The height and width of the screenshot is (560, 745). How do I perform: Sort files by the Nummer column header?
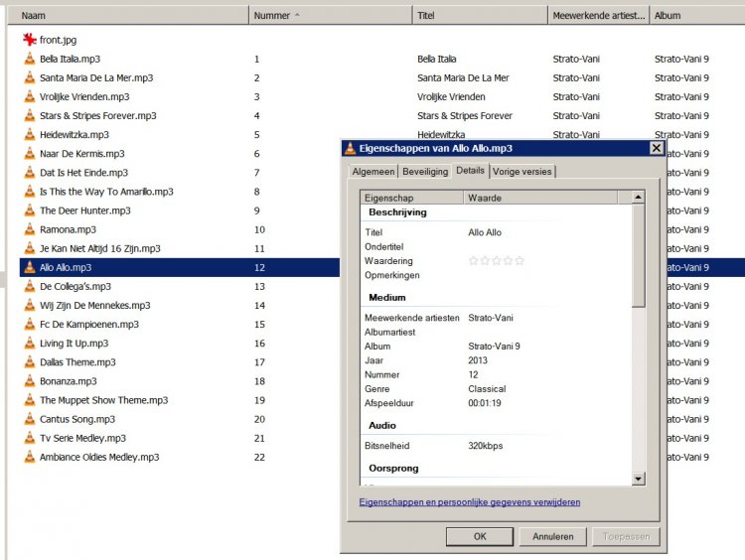[329, 16]
